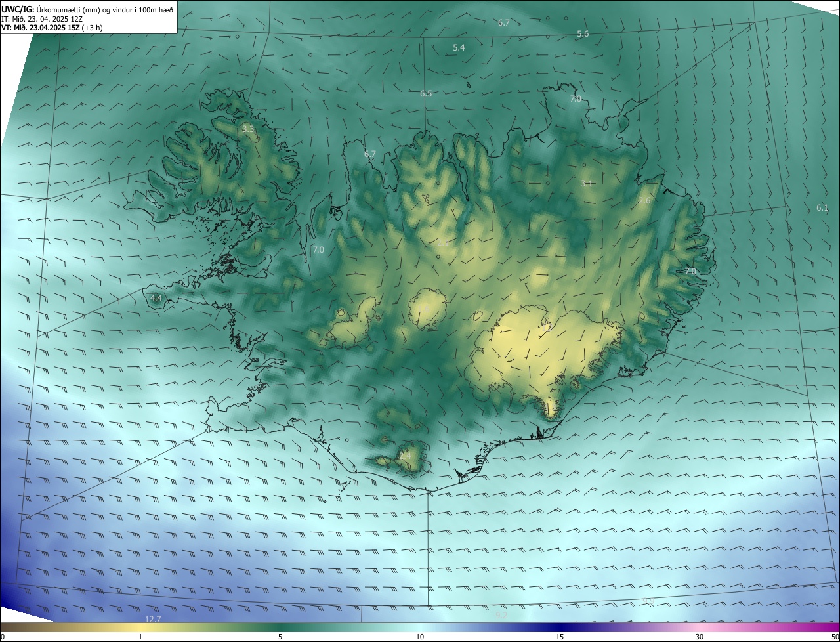Click the 30 tick on the color scale

pyautogui.click(x=700, y=637)
